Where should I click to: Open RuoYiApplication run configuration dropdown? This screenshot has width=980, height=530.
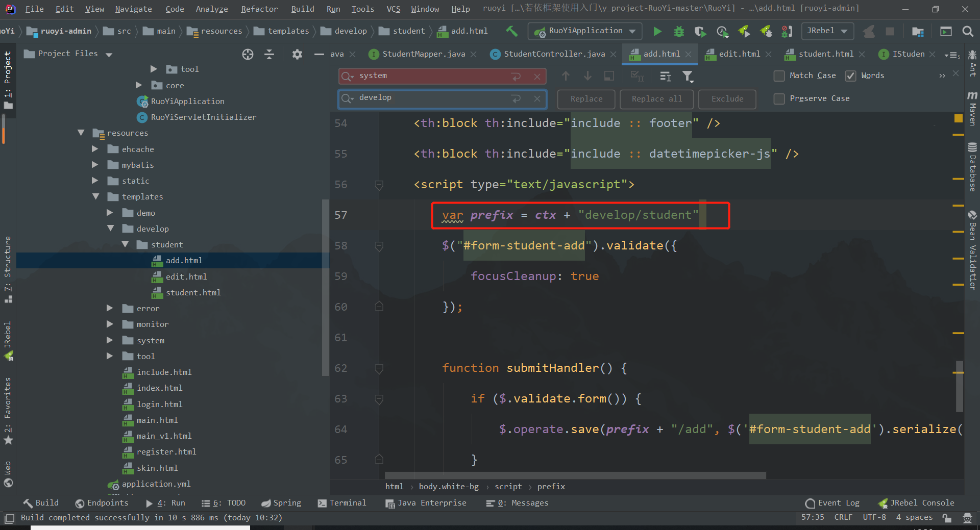pyautogui.click(x=585, y=31)
